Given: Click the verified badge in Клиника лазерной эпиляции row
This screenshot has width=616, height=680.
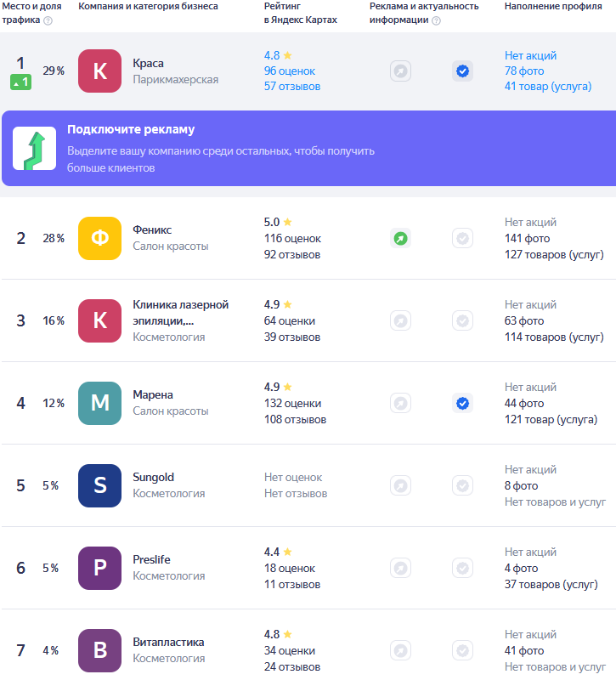Looking at the screenshot, I should 462,320.
